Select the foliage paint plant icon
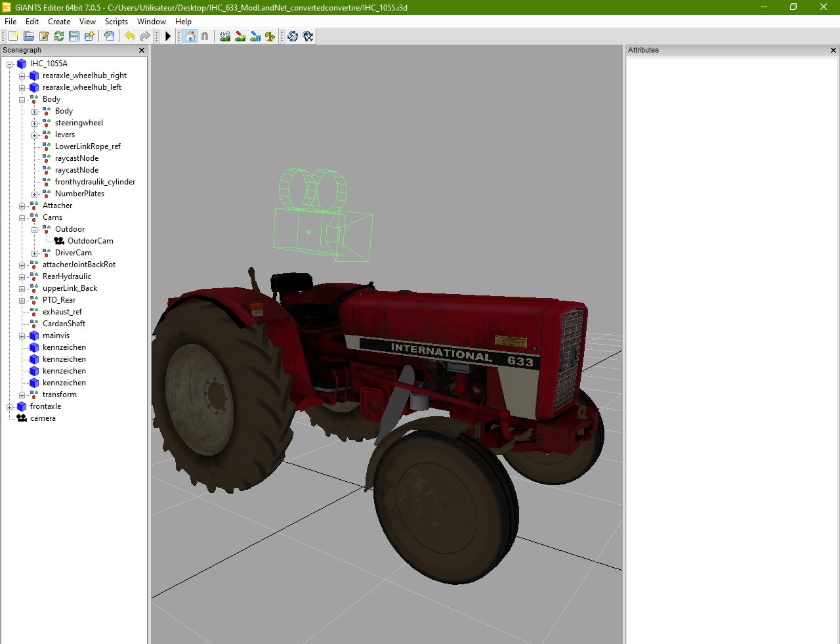Image resolution: width=840 pixels, height=644 pixels. 270,36
